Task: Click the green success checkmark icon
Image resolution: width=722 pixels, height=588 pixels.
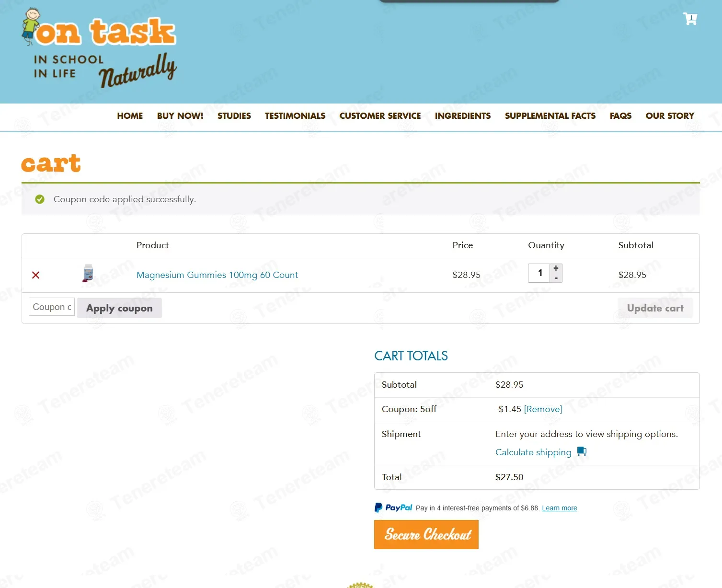Action: [x=40, y=199]
